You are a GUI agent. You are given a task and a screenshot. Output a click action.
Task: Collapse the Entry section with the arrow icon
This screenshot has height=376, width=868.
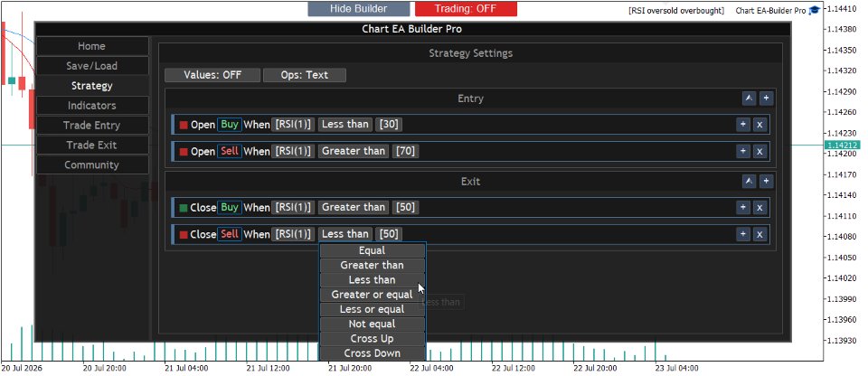pos(749,99)
